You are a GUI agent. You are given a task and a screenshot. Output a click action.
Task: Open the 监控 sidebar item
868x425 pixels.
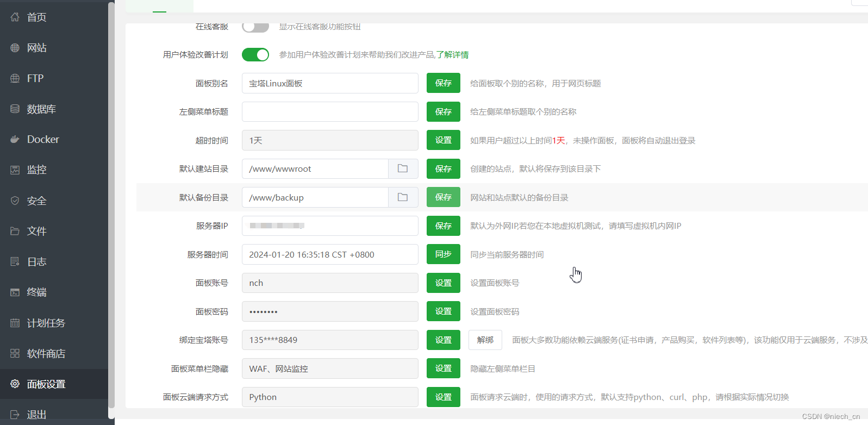click(54, 170)
